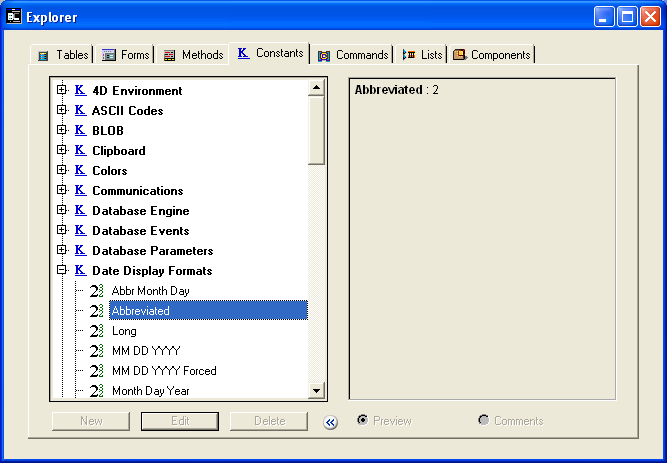
Task: Select the Comments radio button
Action: tap(484, 421)
